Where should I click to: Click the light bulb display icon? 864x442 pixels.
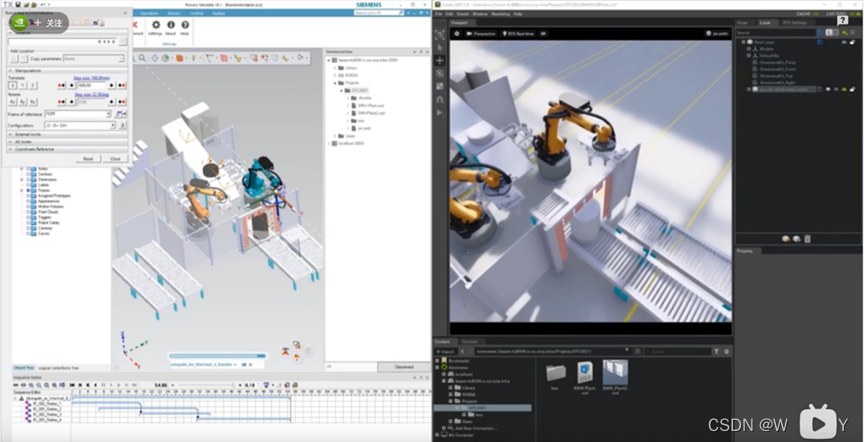pyautogui.click(x=194, y=58)
